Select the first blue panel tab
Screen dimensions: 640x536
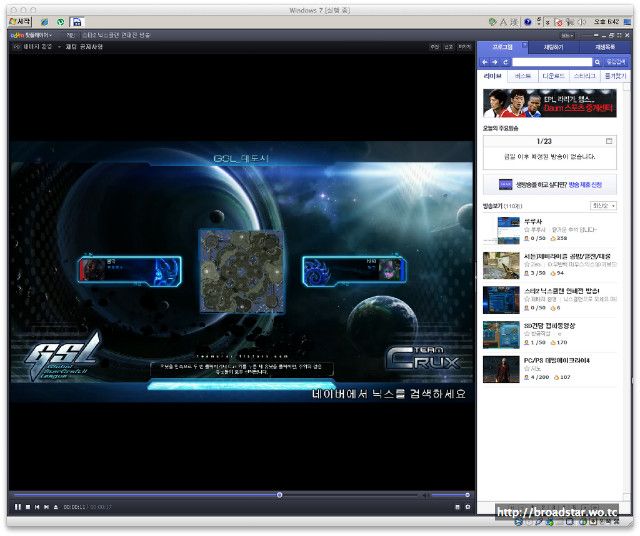click(502, 47)
